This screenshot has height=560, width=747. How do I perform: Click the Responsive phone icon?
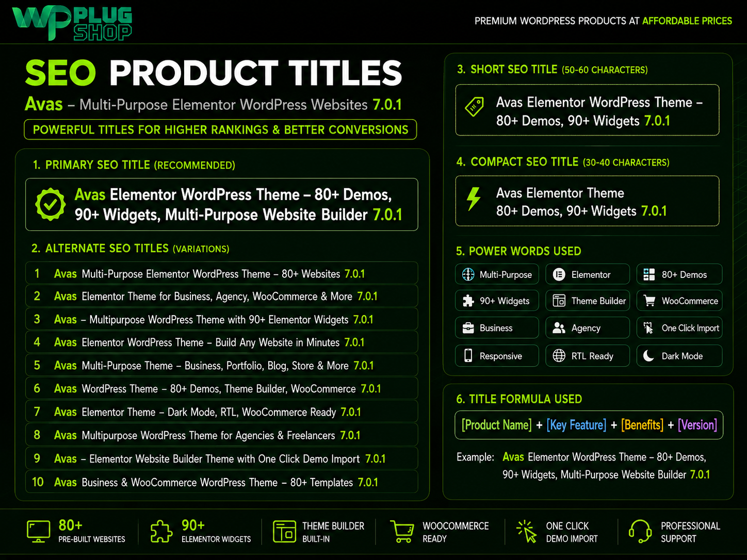pos(468,356)
